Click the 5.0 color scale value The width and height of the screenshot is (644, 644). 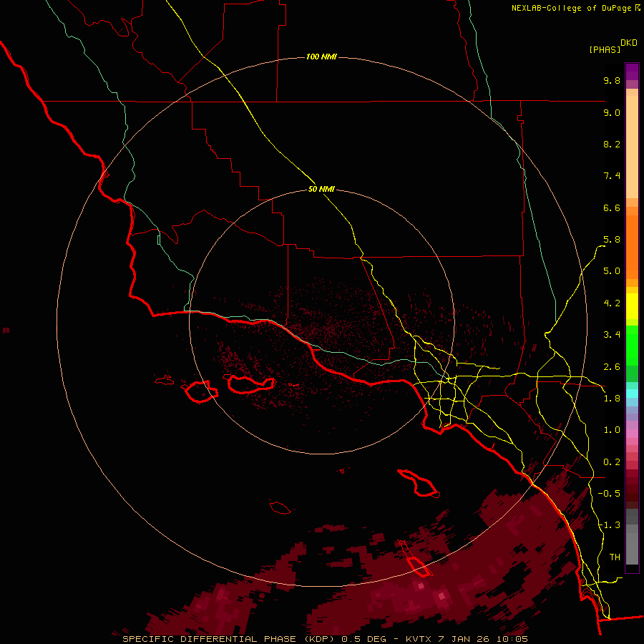point(612,271)
